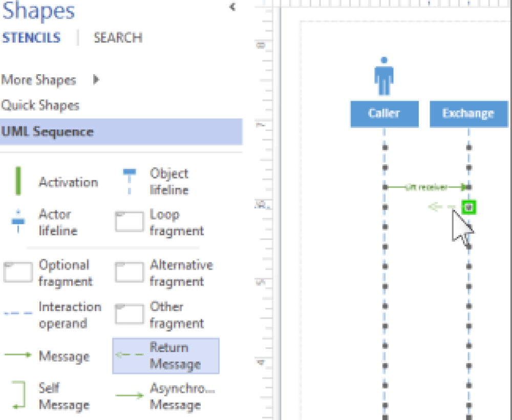Select the Caller lifeline box
The height and width of the screenshot is (420, 512).
[x=384, y=114]
